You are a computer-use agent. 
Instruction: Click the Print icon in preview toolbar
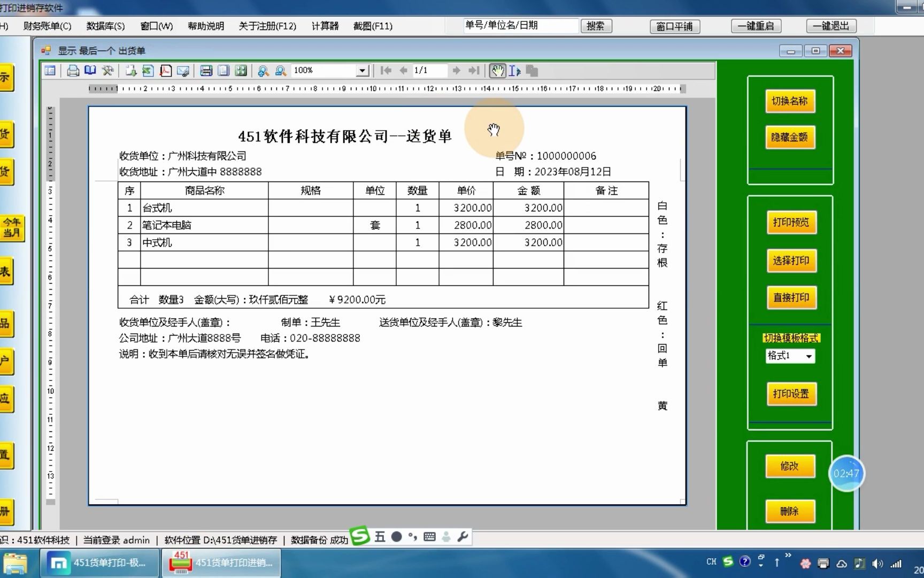tap(73, 70)
